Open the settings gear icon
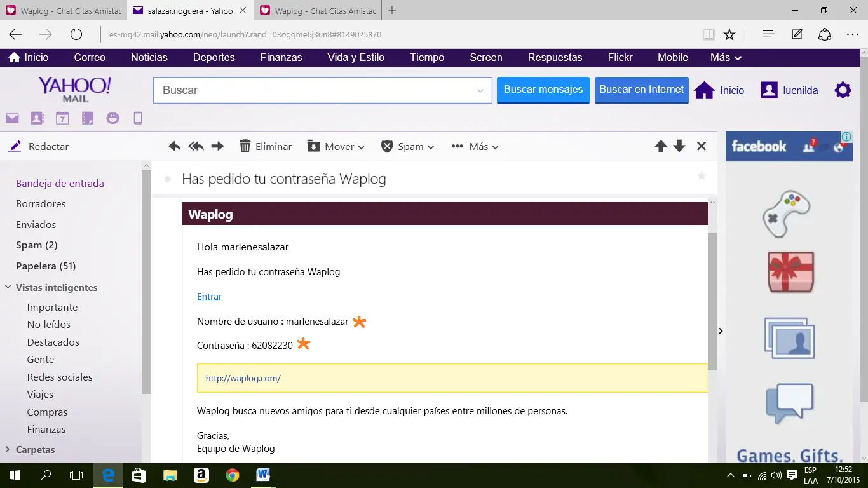Viewport: 868px width, 488px height. [x=843, y=90]
